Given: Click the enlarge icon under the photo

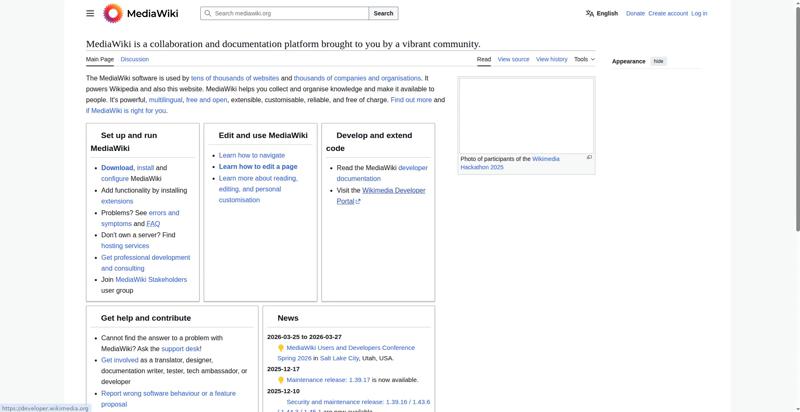Looking at the screenshot, I should [x=589, y=157].
